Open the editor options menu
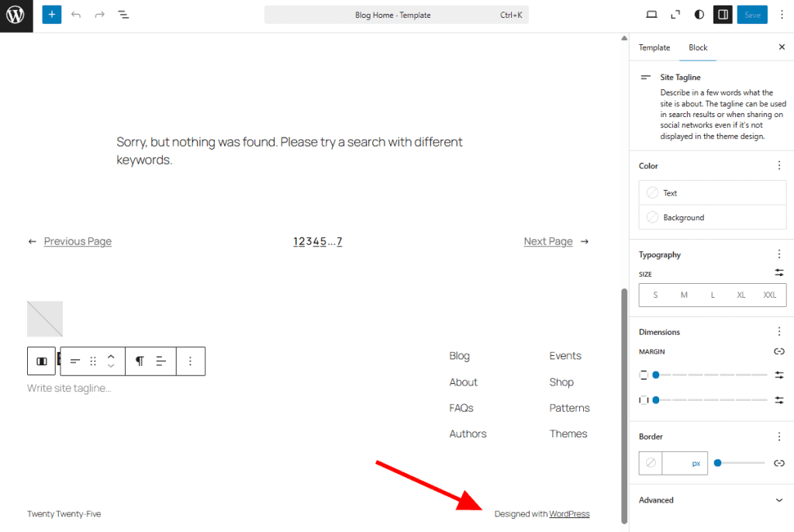 [x=782, y=14]
